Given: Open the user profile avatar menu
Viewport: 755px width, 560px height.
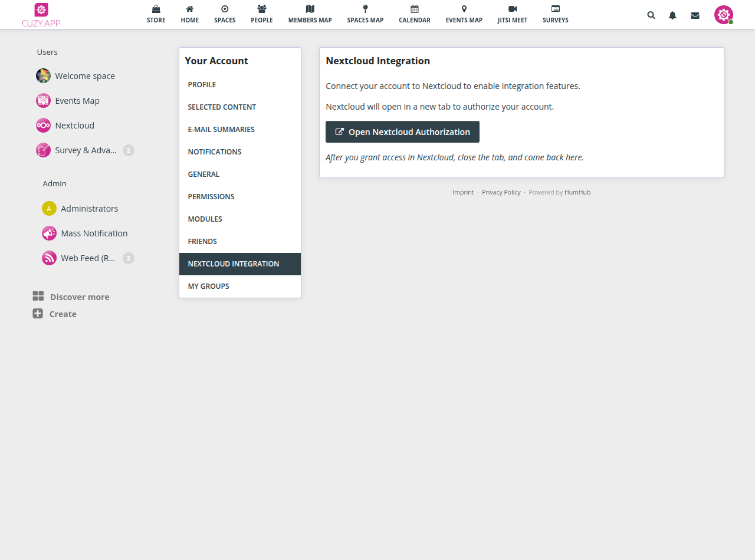Looking at the screenshot, I should pos(723,15).
